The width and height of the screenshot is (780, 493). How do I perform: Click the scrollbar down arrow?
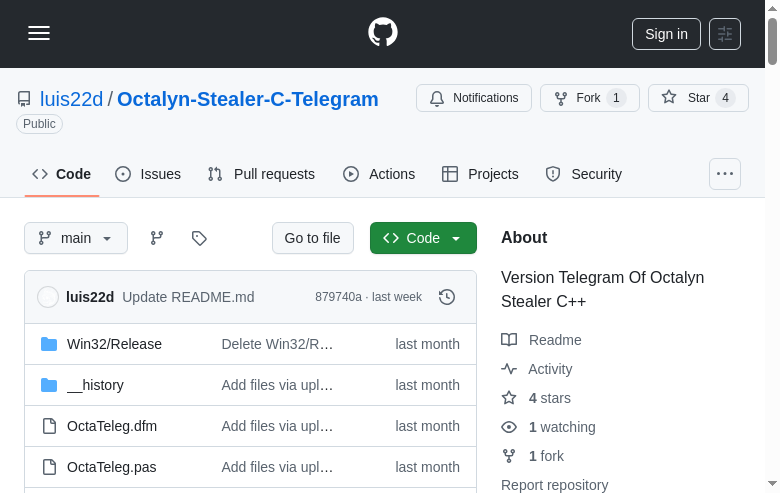click(773, 484)
